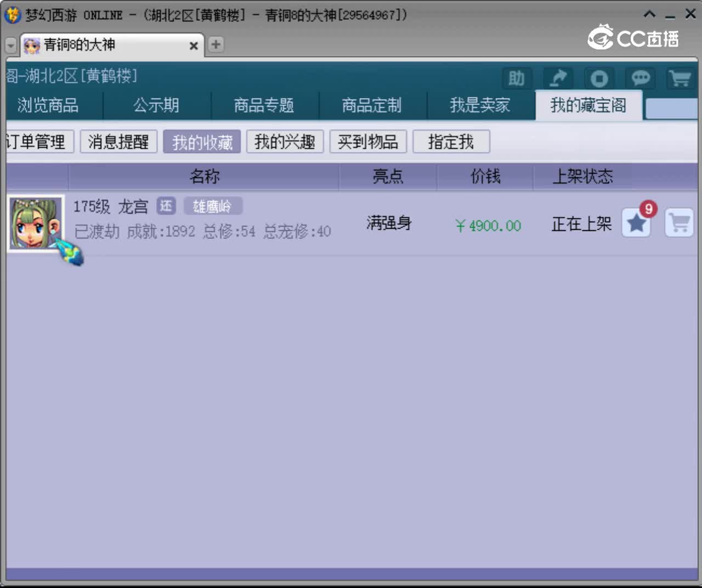Image resolution: width=702 pixels, height=588 pixels.
Task: Click the blank field beside 我的藏宝阁
Action: pos(671,109)
